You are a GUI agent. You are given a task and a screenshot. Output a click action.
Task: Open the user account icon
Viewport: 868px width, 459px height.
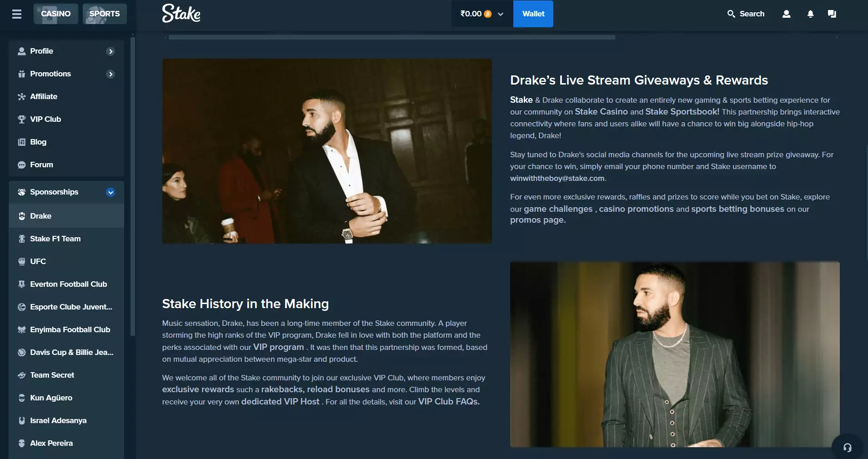point(786,14)
